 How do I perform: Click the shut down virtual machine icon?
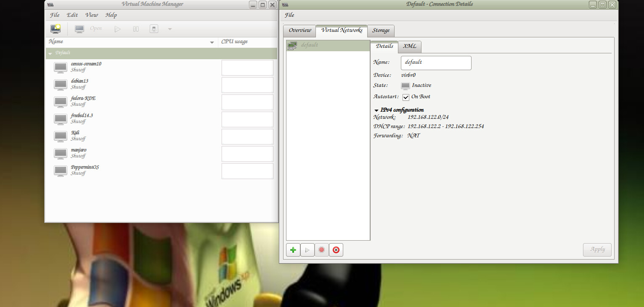[154, 29]
